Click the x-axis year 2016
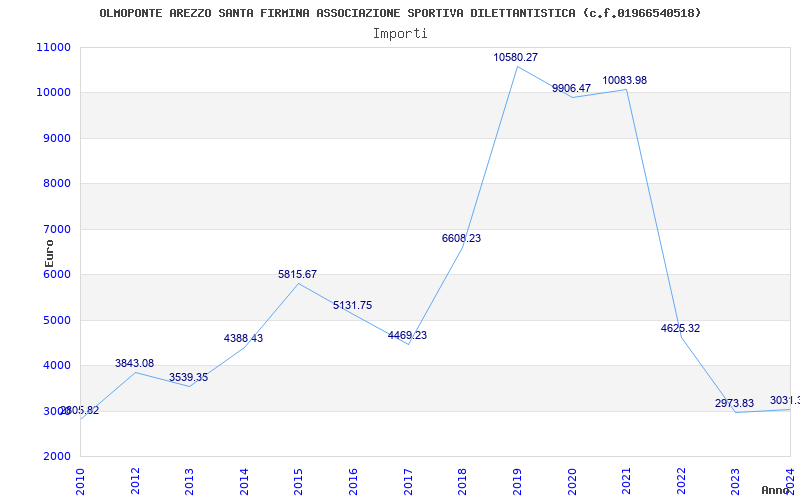Screen dimensions: 800x500 [x=353, y=482]
